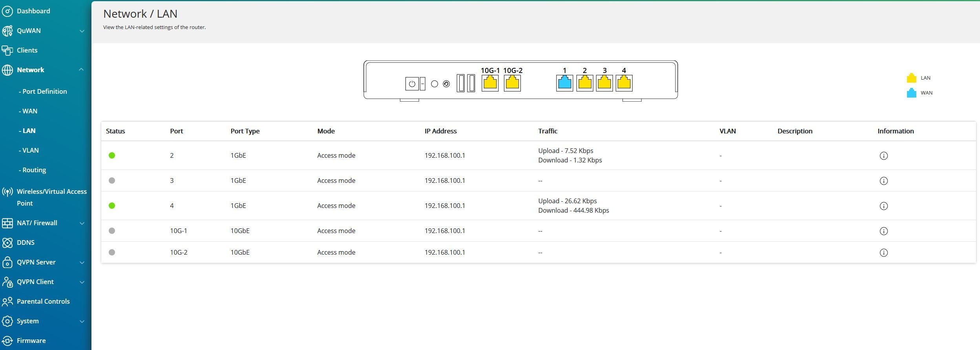Expand the QuWAN menu chevron
This screenshot has width=980, height=350.
(82, 31)
